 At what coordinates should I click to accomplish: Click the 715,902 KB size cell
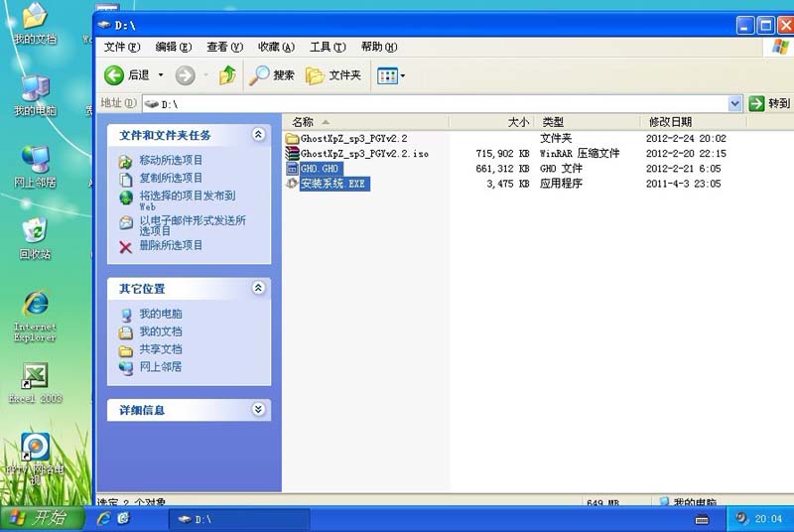pos(502,154)
